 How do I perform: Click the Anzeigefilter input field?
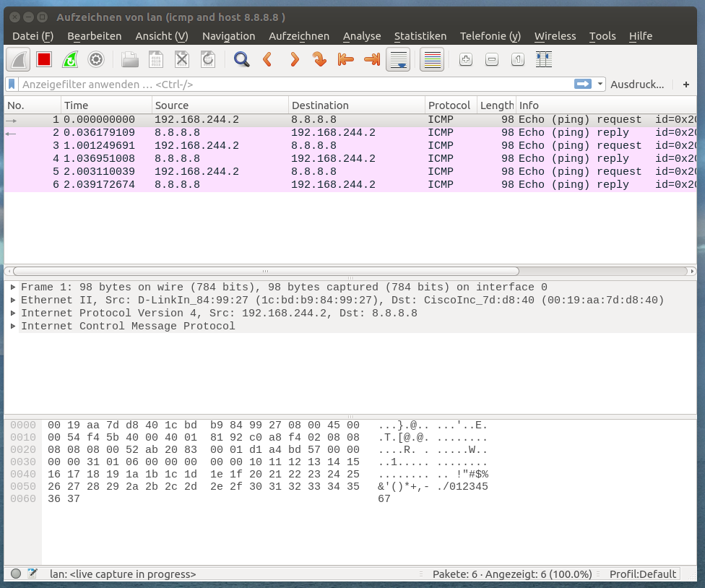coord(289,85)
